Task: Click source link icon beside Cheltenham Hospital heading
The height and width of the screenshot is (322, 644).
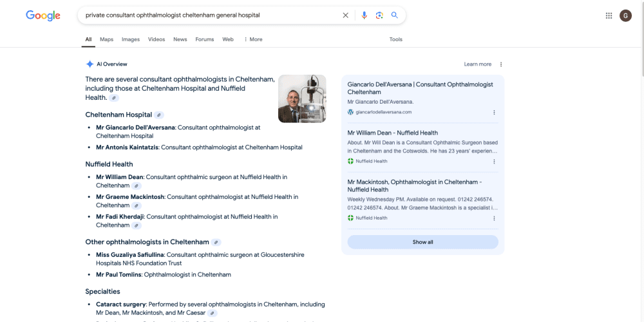Action: (x=159, y=115)
